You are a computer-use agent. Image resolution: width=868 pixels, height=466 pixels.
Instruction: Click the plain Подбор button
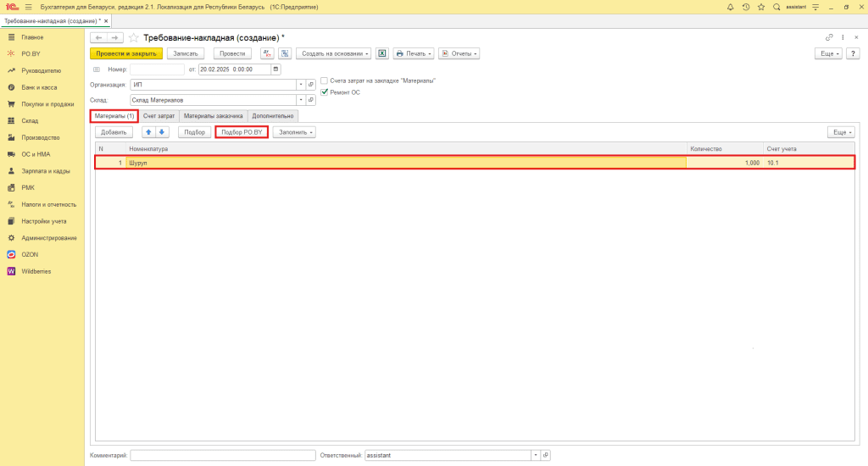[x=194, y=132]
